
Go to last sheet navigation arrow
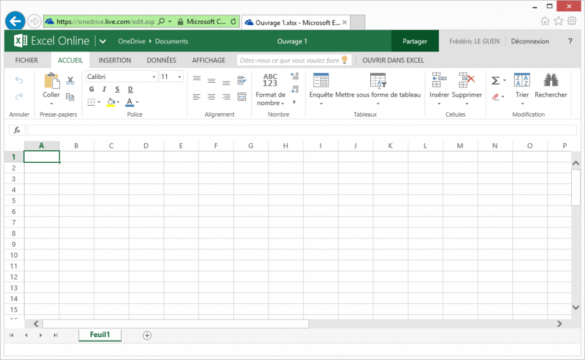(x=55, y=335)
